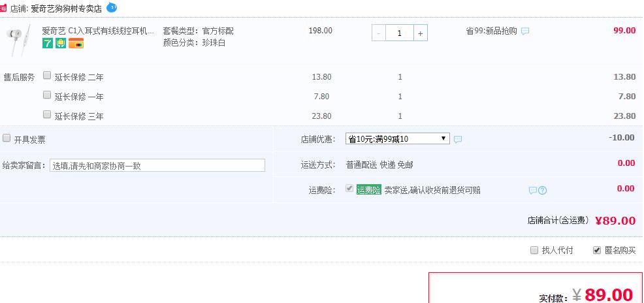Click the item subtotal 99.00
Screen dimensions: 644x303
tap(624, 31)
